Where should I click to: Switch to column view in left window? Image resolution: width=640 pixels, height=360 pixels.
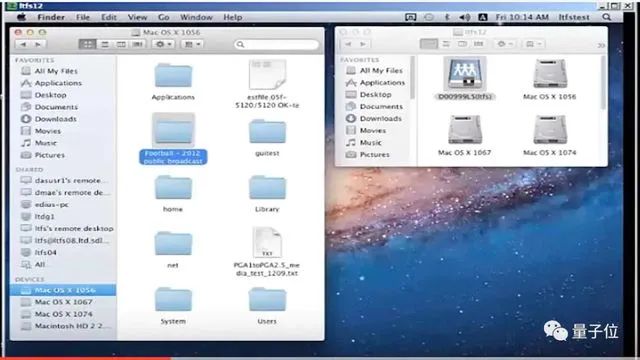coord(121,44)
